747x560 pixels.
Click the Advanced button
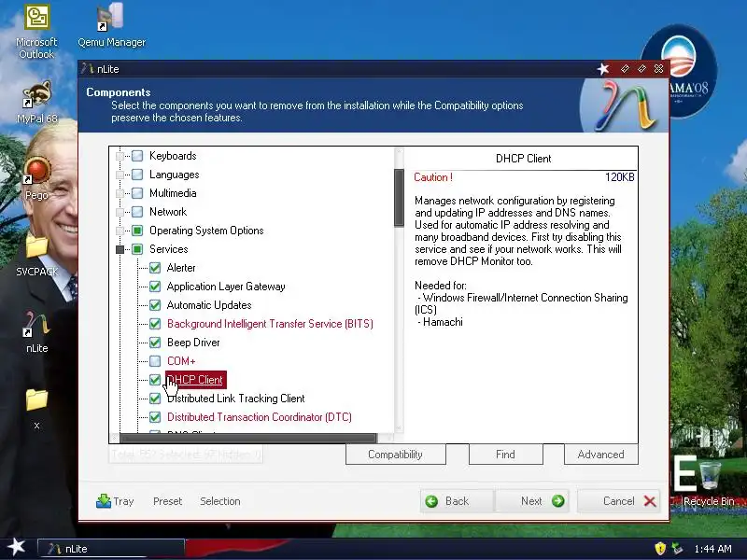click(600, 455)
